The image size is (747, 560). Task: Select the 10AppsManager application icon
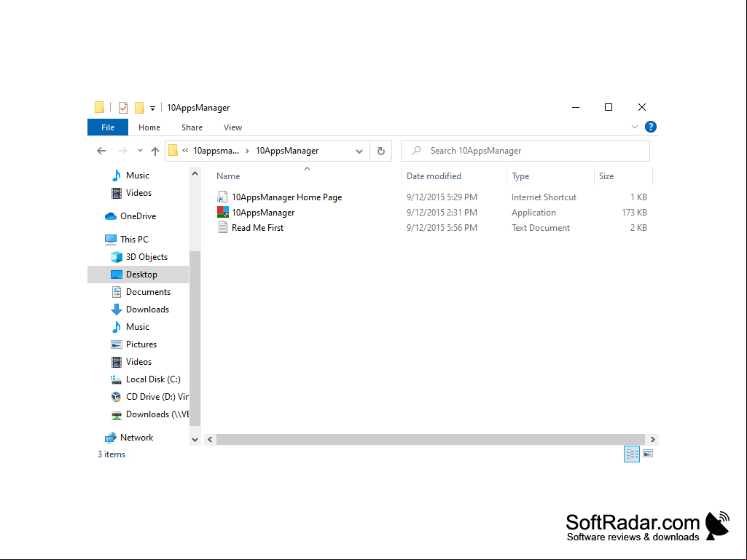coord(222,212)
